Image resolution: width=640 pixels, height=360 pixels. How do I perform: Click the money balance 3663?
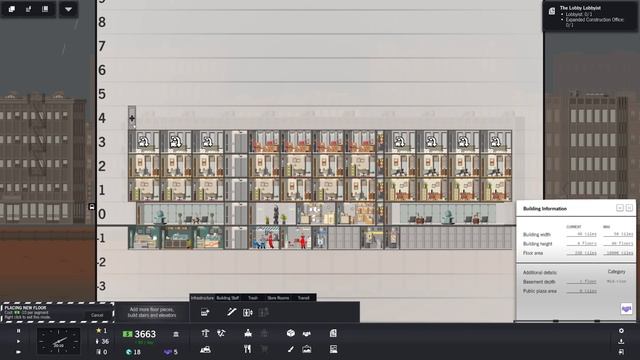tap(140, 334)
